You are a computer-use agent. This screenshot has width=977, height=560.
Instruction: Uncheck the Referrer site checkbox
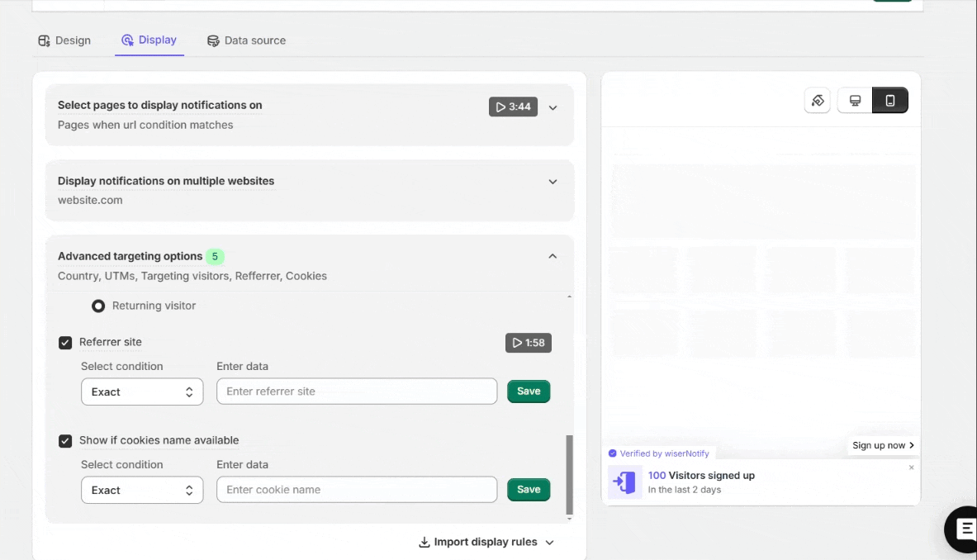[64, 343]
